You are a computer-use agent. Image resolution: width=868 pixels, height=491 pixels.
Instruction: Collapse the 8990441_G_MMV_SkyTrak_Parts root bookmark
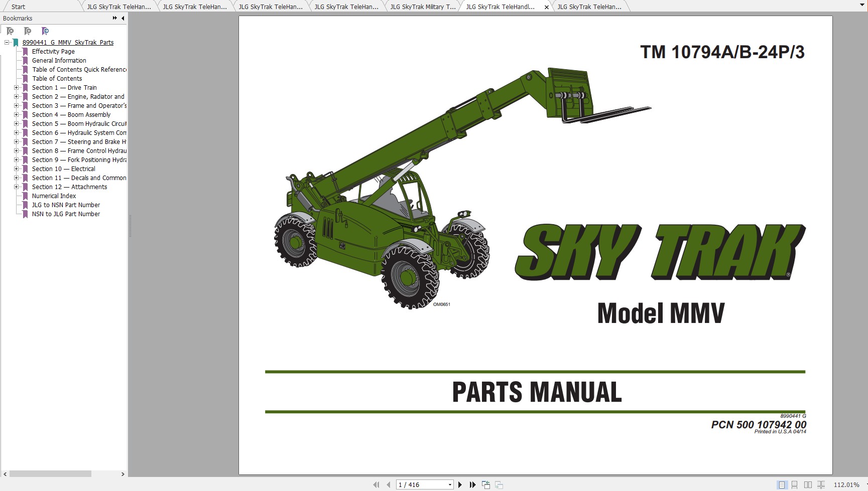(x=7, y=42)
